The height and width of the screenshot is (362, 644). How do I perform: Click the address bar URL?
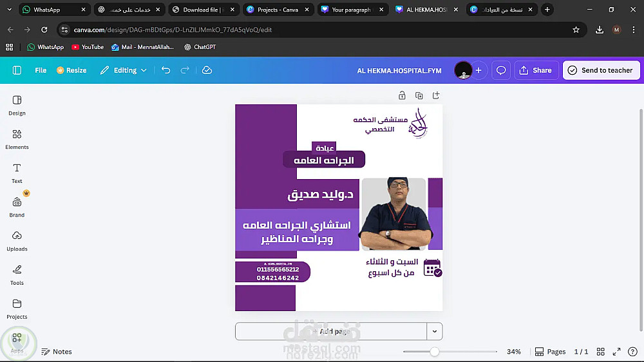pos(173,30)
